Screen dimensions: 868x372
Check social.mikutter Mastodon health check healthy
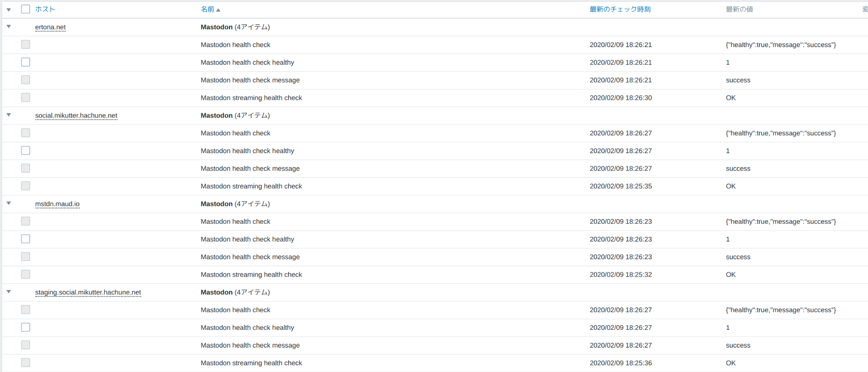click(26, 150)
